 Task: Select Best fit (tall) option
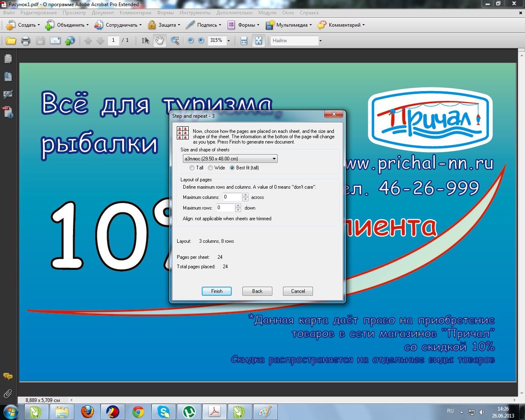click(x=232, y=168)
